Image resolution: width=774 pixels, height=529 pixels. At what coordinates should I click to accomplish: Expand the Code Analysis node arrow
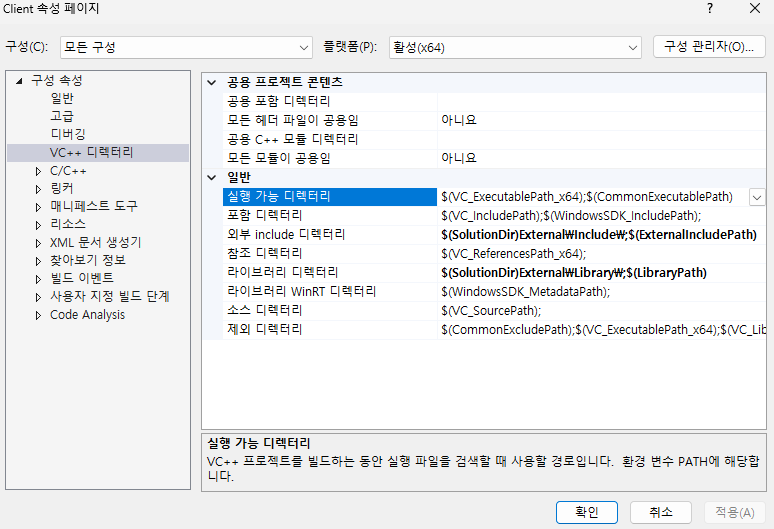(38, 315)
